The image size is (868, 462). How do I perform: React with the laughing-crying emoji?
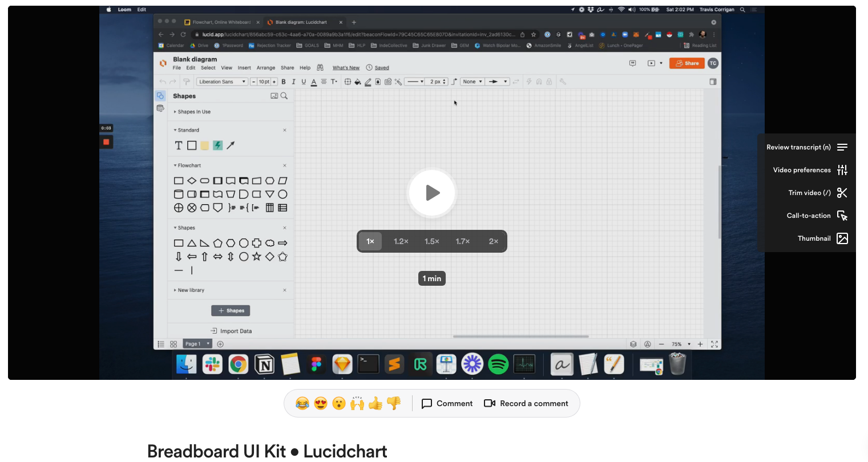(302, 404)
